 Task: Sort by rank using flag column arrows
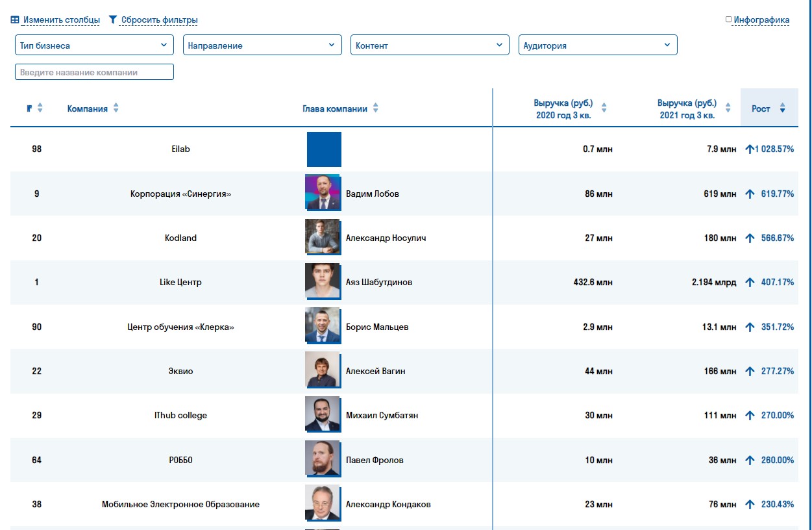40,108
